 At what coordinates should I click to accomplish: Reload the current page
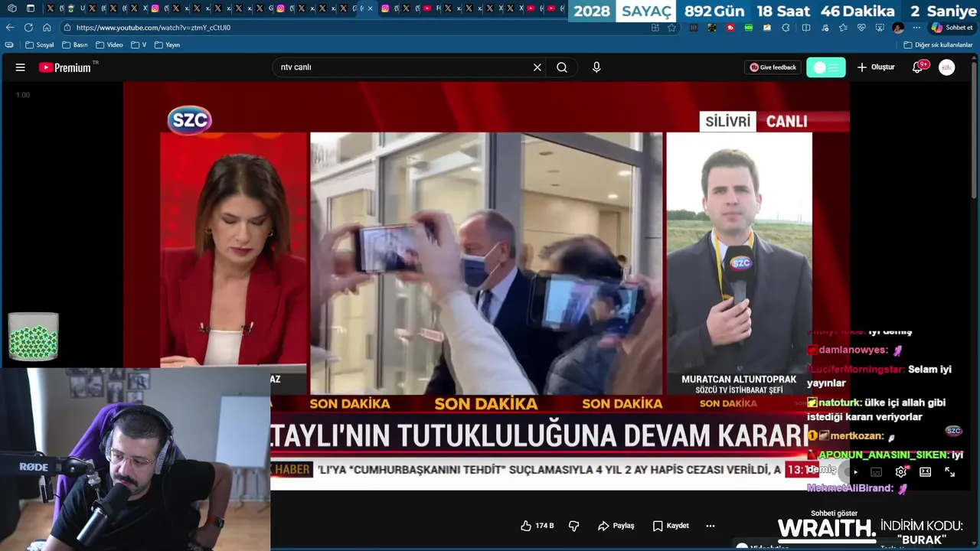[28, 28]
